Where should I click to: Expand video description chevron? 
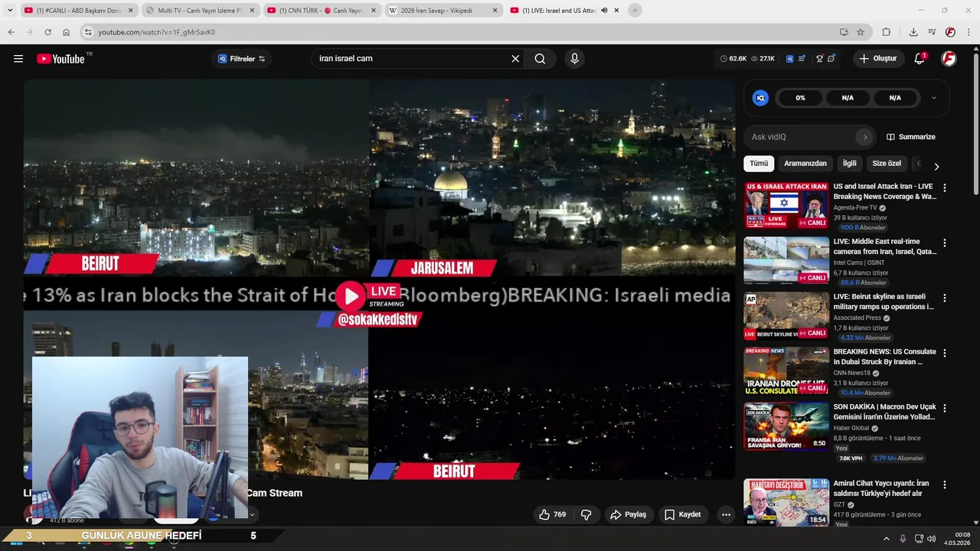[251, 514]
